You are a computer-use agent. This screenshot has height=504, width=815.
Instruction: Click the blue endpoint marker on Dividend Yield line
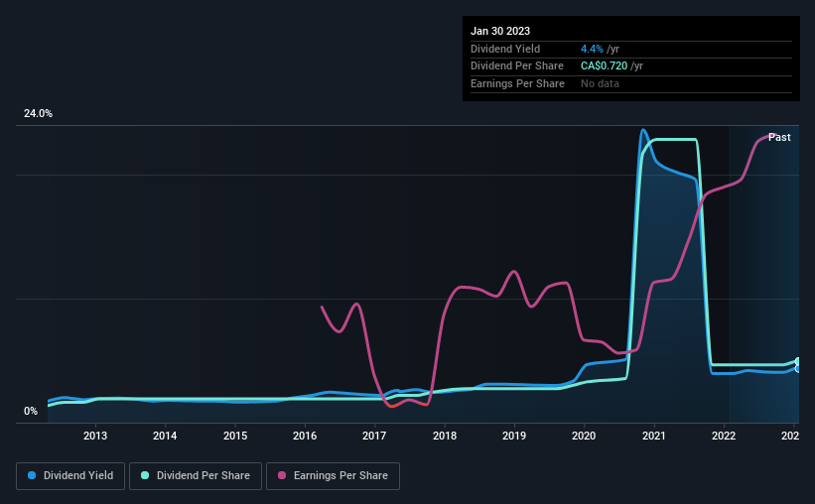pos(798,369)
